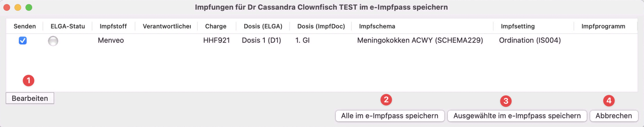Sort by the Impfschema column header

(x=377, y=26)
